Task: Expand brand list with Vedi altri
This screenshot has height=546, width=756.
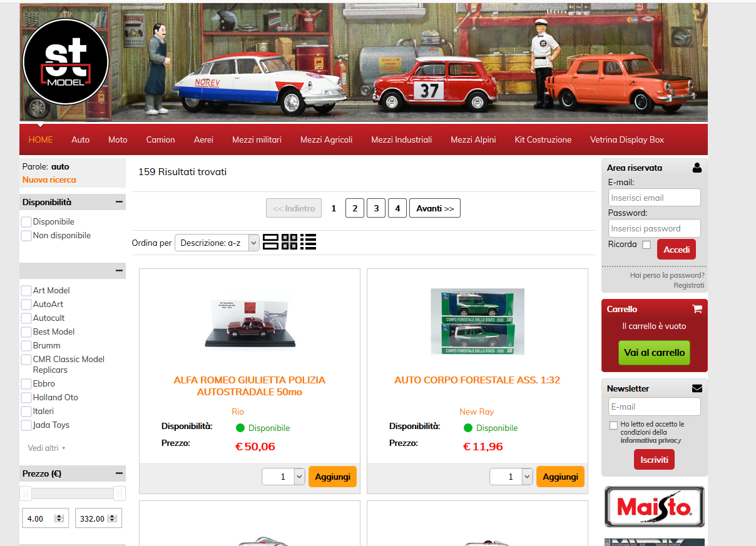Action: tap(46, 448)
